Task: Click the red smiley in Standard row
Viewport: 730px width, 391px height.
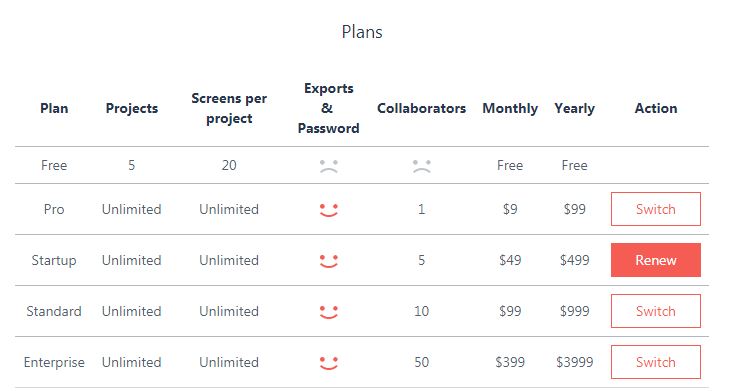Action: [x=329, y=311]
